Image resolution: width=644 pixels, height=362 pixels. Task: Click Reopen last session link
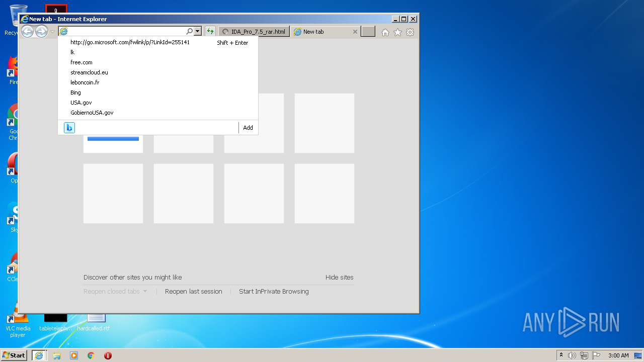pyautogui.click(x=194, y=291)
